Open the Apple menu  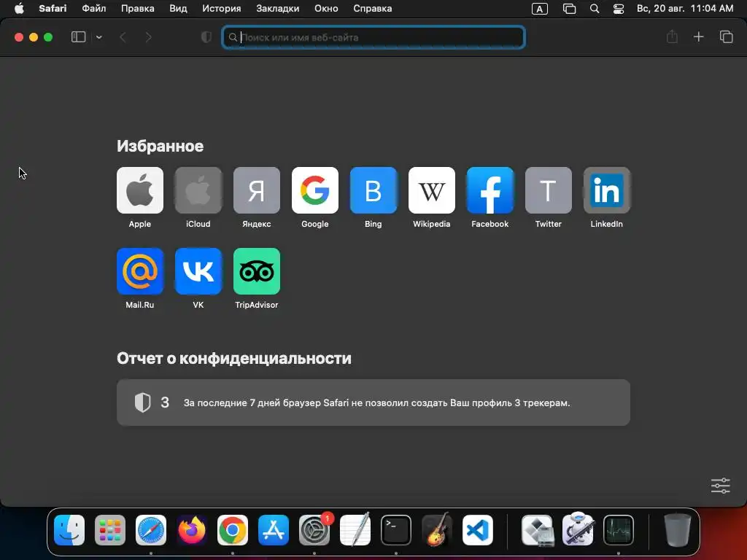click(19, 9)
